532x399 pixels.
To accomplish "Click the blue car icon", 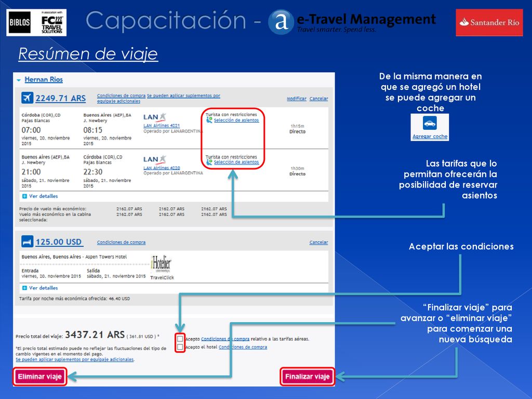I will tap(430, 123).
